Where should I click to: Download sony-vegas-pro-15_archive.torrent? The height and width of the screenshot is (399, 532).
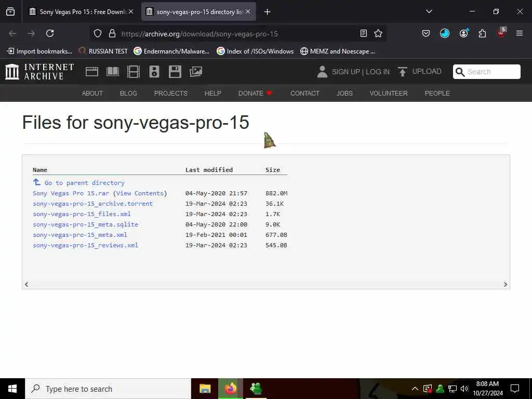pos(92,204)
